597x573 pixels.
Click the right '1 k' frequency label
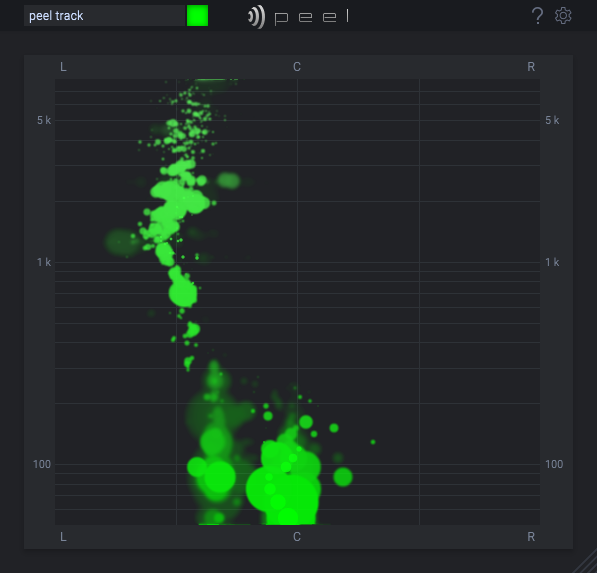[552, 262]
